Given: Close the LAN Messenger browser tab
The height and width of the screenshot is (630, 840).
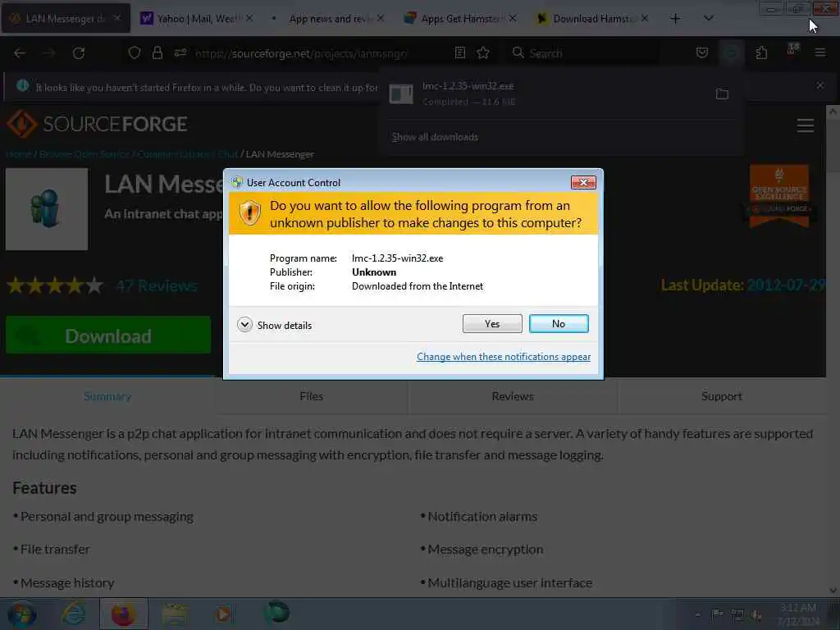Looking at the screenshot, I should click(116, 18).
